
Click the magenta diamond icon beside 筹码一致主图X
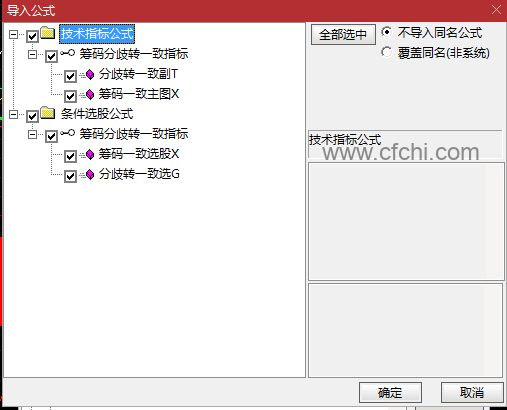(90, 94)
